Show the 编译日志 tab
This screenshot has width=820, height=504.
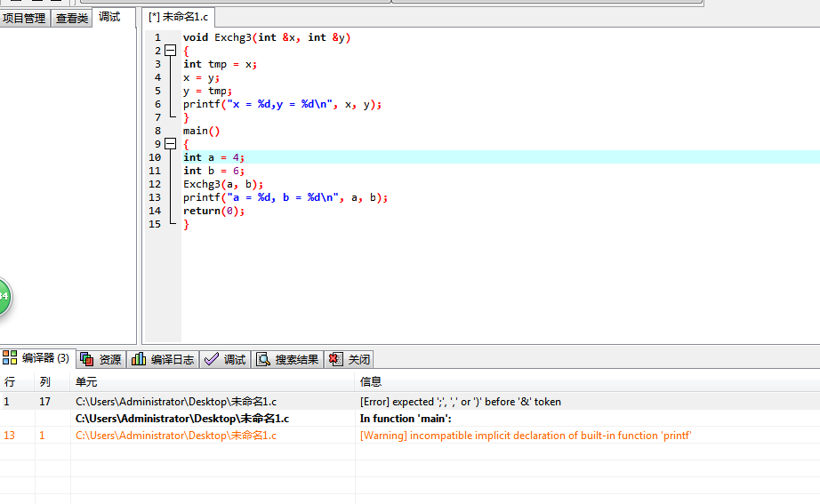163,360
